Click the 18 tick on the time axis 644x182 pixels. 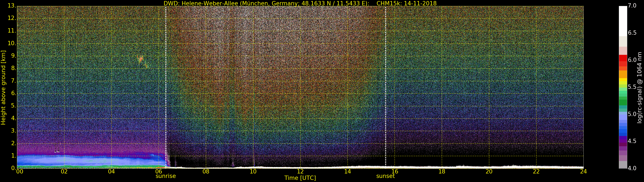(442, 172)
